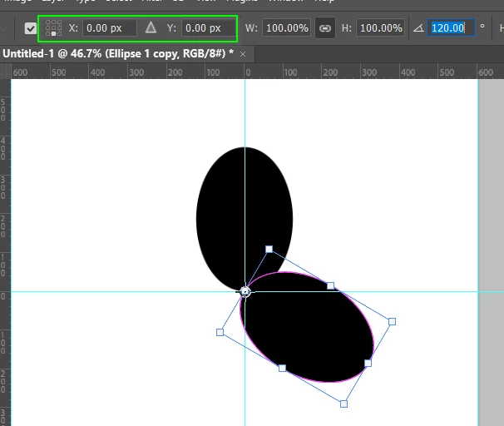Click the rotate angle icon
Screen dimensions: 504x426
pyautogui.click(x=418, y=28)
